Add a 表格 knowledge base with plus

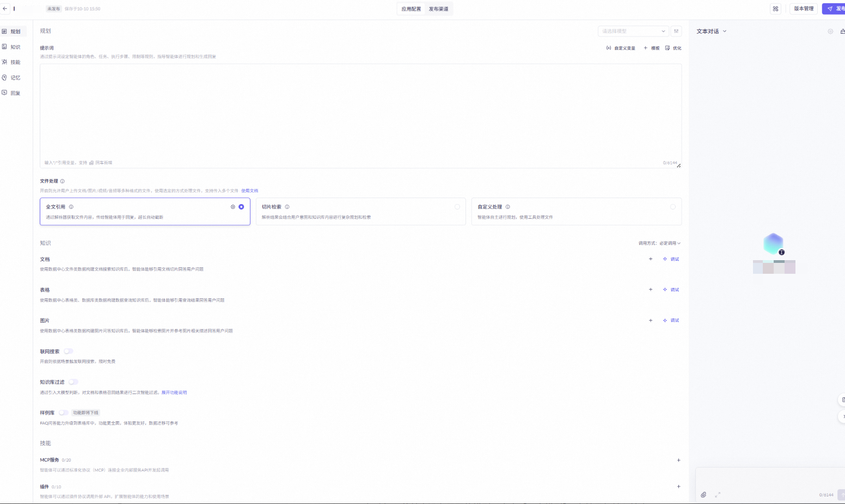point(651,290)
